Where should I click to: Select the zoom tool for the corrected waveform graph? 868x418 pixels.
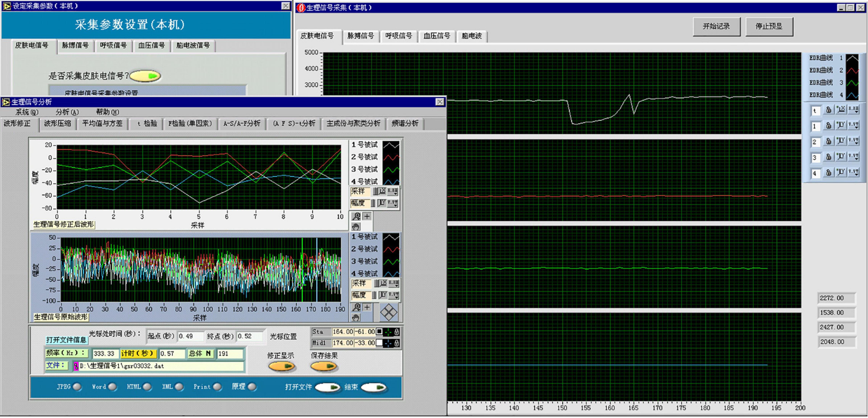pyautogui.click(x=356, y=216)
